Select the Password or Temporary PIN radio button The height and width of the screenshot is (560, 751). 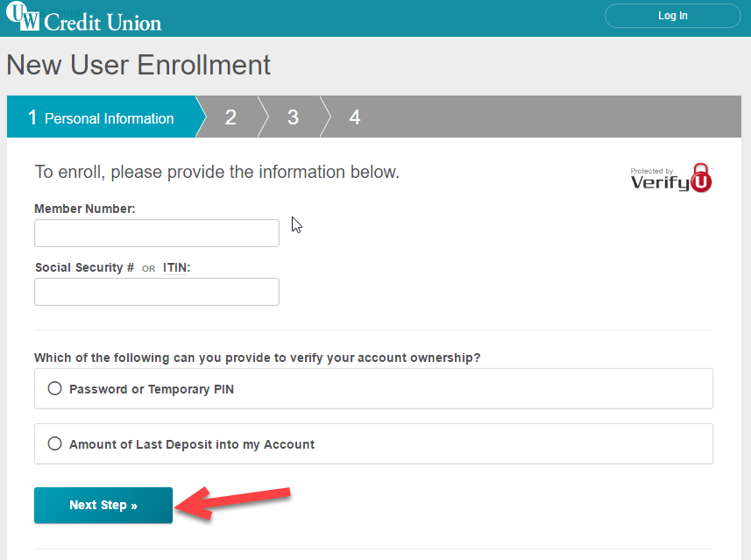54,388
